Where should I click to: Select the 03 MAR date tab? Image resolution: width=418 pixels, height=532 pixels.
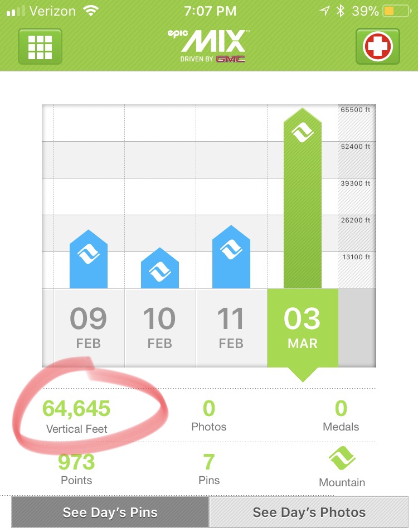tap(303, 328)
